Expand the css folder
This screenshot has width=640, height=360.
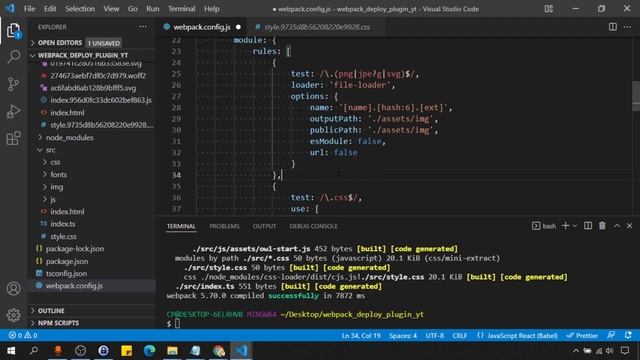pos(56,162)
